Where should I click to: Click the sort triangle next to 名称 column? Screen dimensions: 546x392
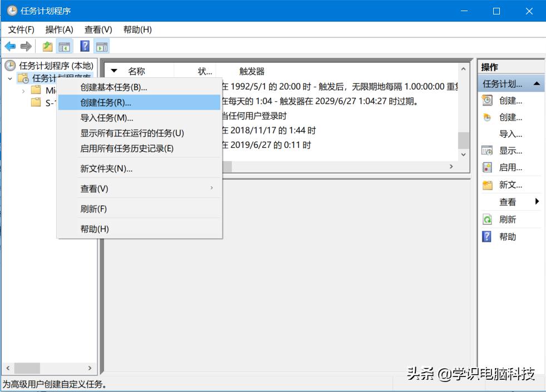click(x=115, y=71)
